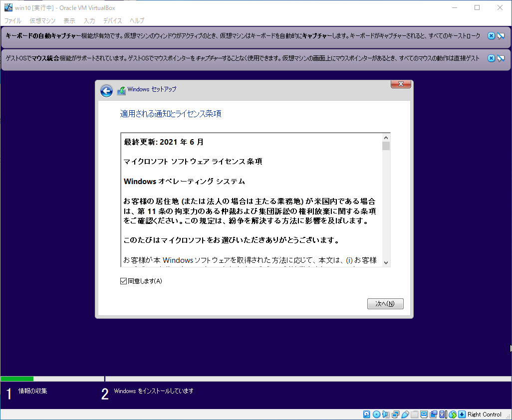Viewport: 512px width, 420px height.
Task: Open the 表示 menu
Action: (x=69, y=20)
